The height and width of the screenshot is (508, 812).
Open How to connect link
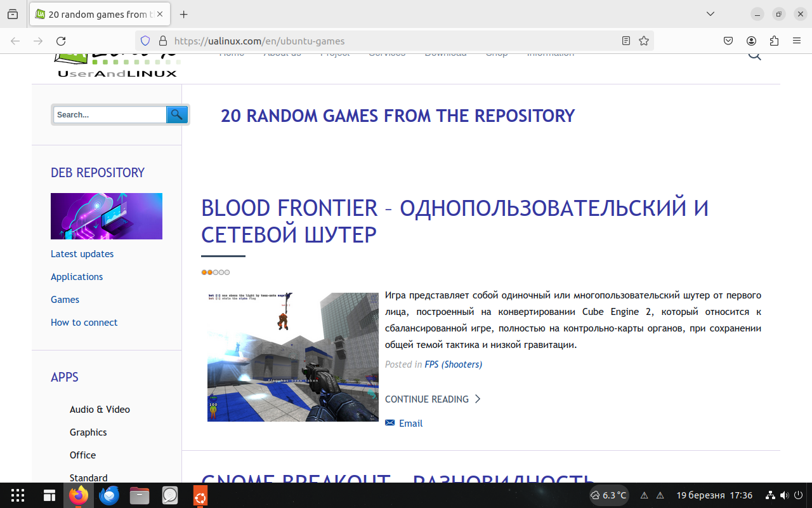84,323
